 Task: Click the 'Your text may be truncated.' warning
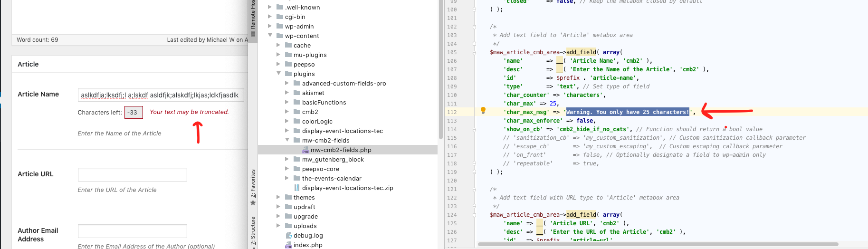(189, 112)
